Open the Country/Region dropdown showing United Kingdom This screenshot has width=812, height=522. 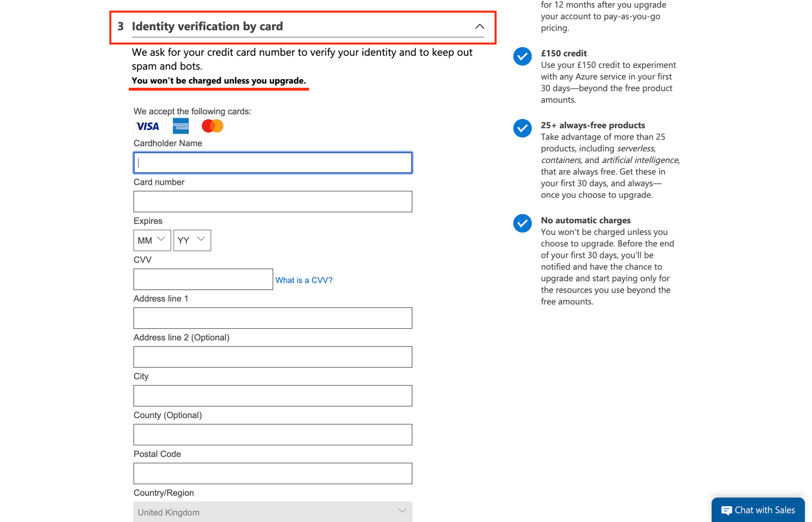click(x=273, y=511)
